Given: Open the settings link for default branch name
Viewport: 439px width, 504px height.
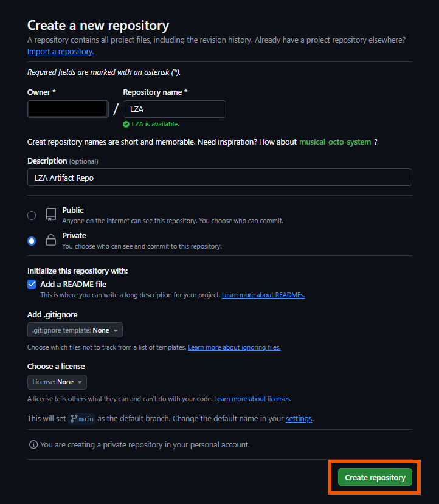Looking at the screenshot, I should pos(299,418).
